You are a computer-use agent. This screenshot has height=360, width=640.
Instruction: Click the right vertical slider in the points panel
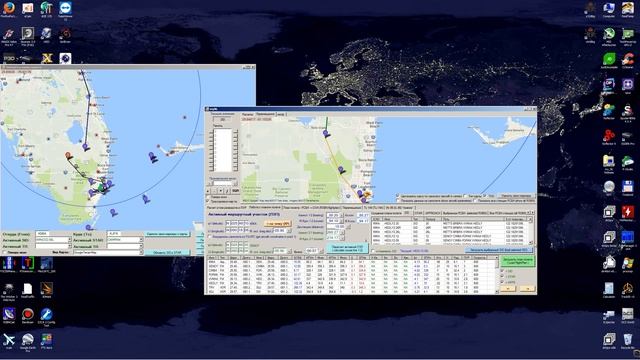point(235,150)
